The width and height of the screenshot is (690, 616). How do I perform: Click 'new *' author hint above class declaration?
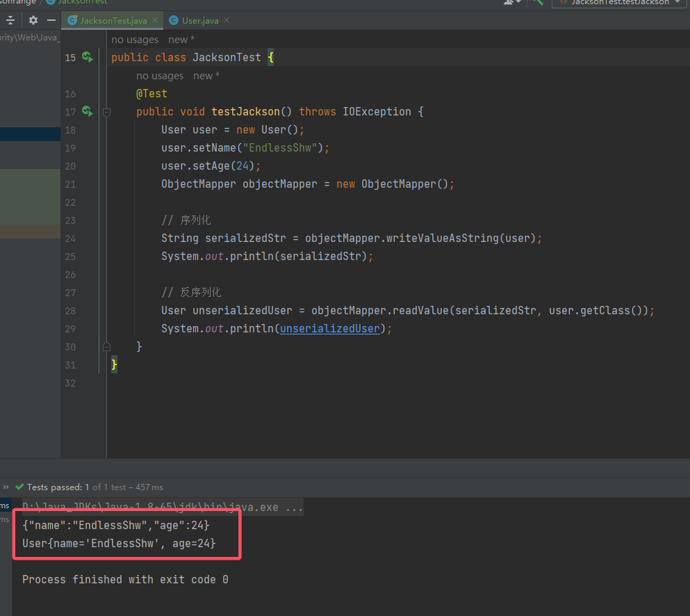coord(181,40)
